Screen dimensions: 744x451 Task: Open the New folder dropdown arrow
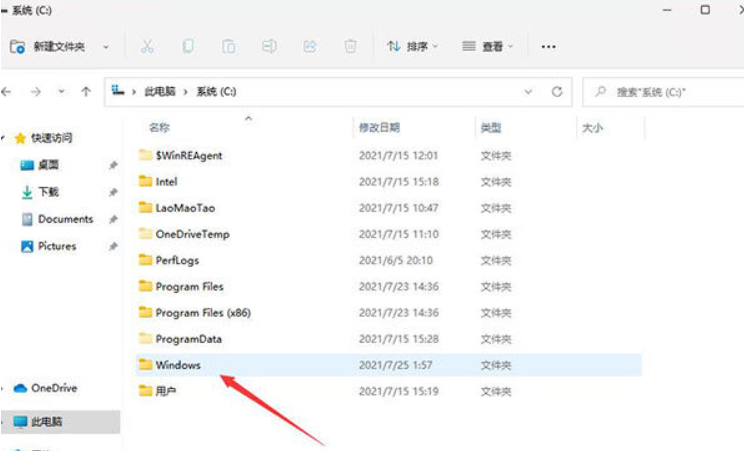(x=106, y=47)
